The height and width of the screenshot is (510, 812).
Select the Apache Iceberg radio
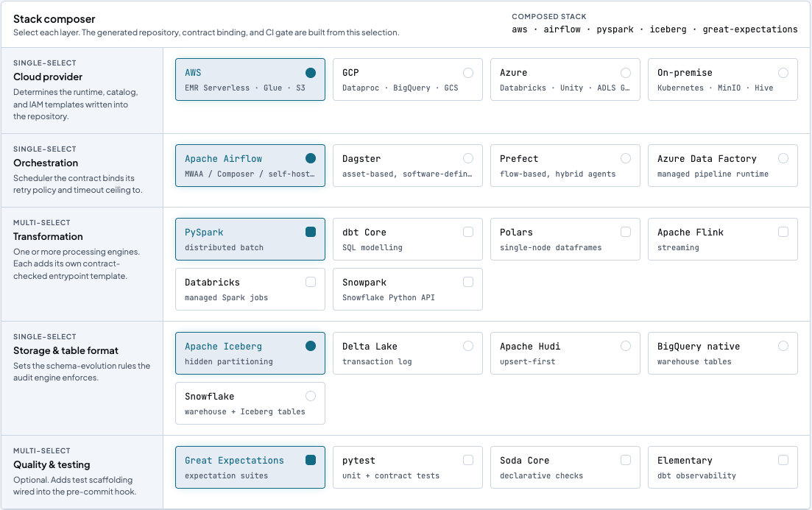(x=311, y=346)
